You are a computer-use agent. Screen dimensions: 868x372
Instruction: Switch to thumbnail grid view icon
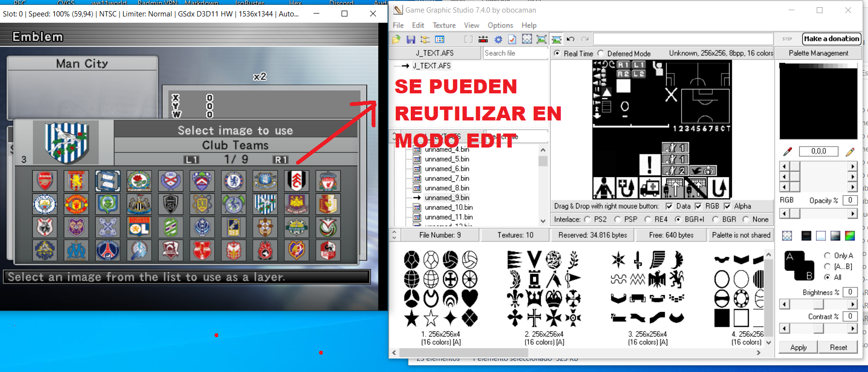pos(440,39)
